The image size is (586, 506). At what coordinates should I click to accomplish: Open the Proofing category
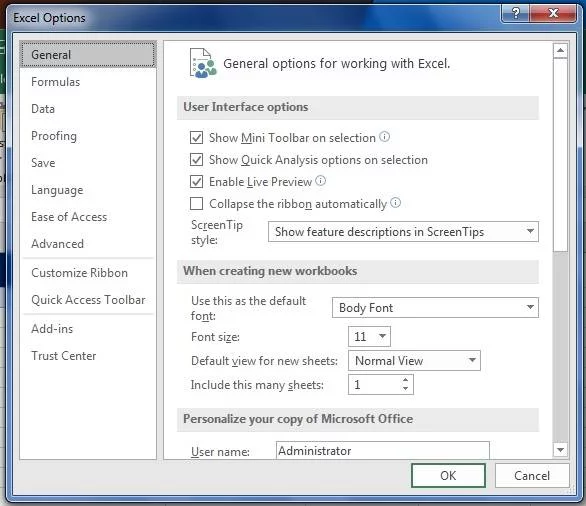pos(88,136)
